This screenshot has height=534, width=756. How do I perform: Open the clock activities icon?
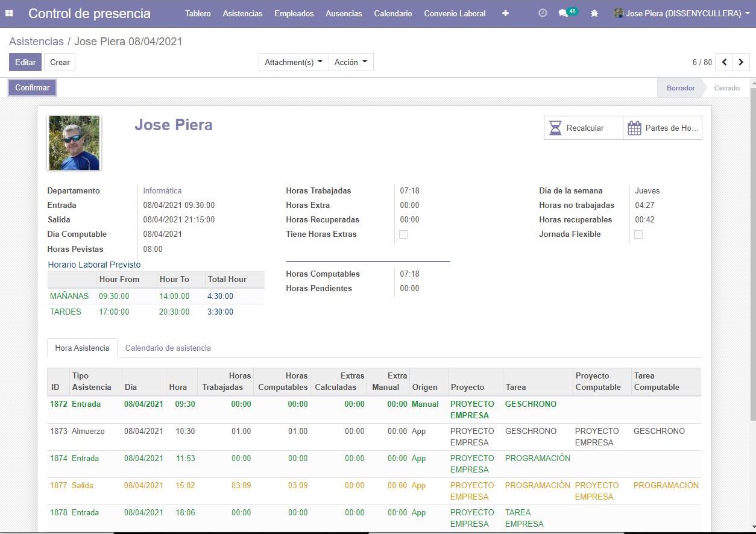(542, 13)
